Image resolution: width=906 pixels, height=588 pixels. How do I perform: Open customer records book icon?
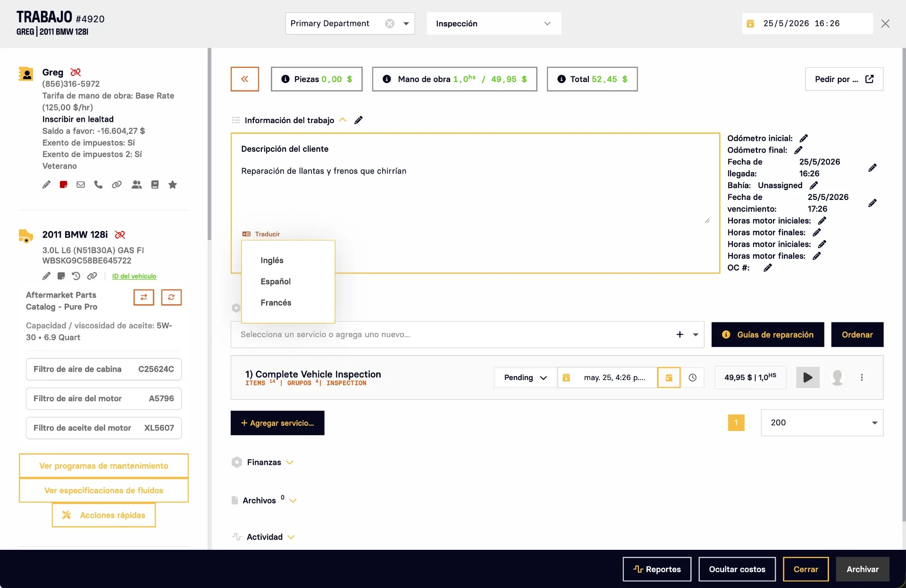click(155, 184)
